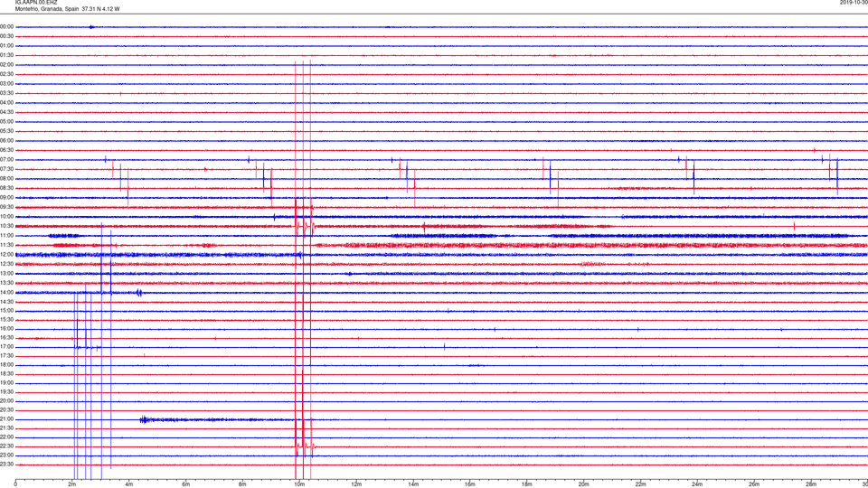Select the 28m minute axis label

click(811, 484)
